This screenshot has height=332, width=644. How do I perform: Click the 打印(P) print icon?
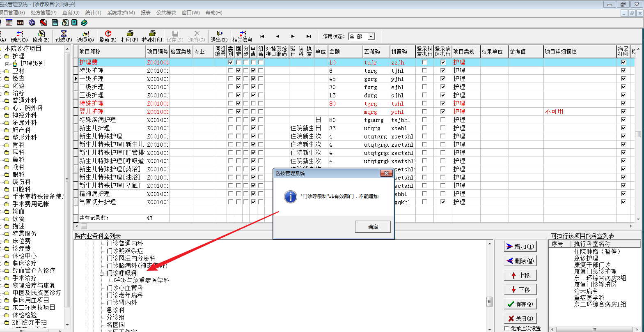(130, 34)
